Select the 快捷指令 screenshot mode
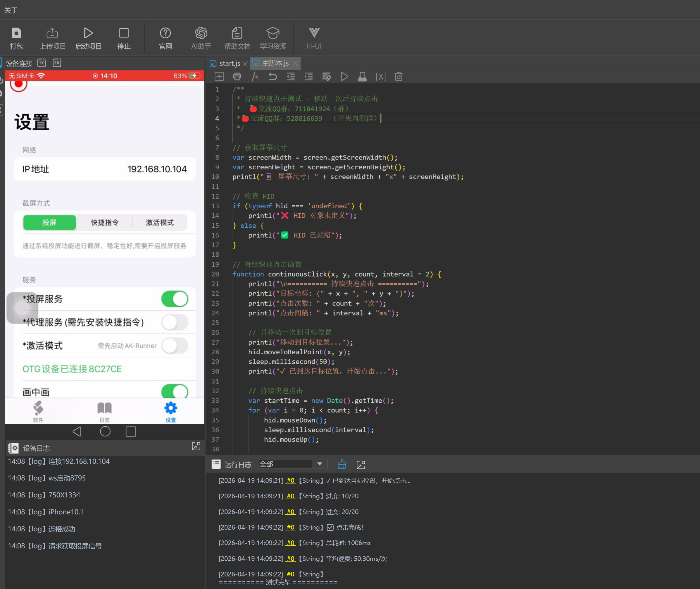700x589 pixels. click(x=104, y=223)
